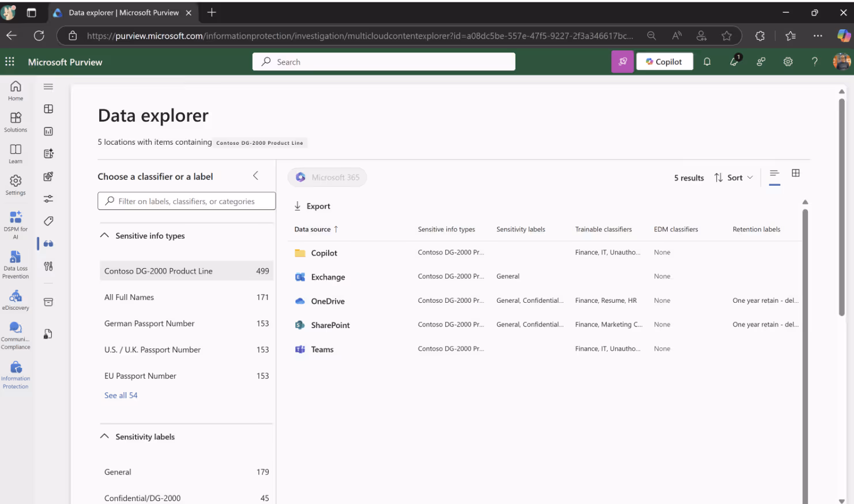Refresh the browser page

tap(39, 36)
